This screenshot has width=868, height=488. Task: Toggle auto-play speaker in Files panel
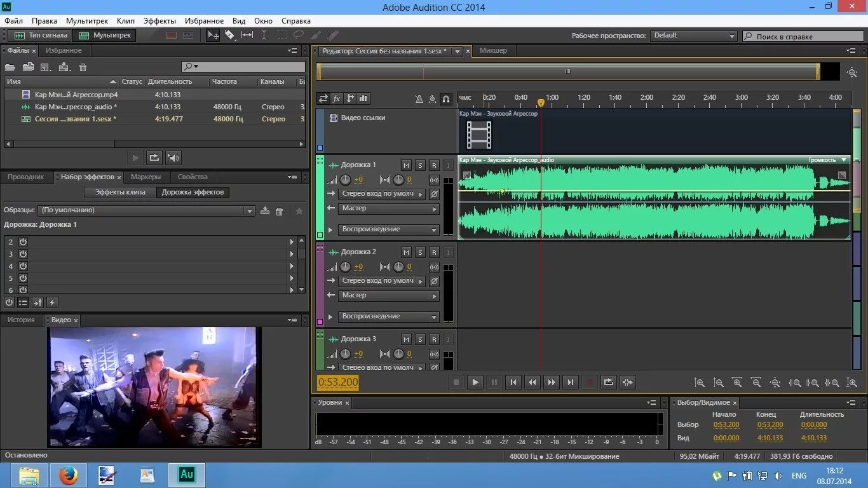173,158
